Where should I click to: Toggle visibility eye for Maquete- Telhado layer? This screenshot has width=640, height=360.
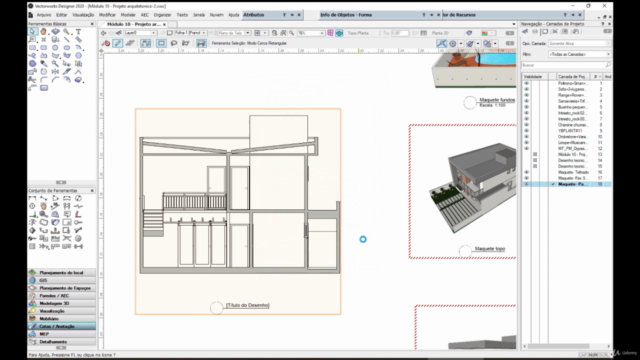(x=527, y=172)
